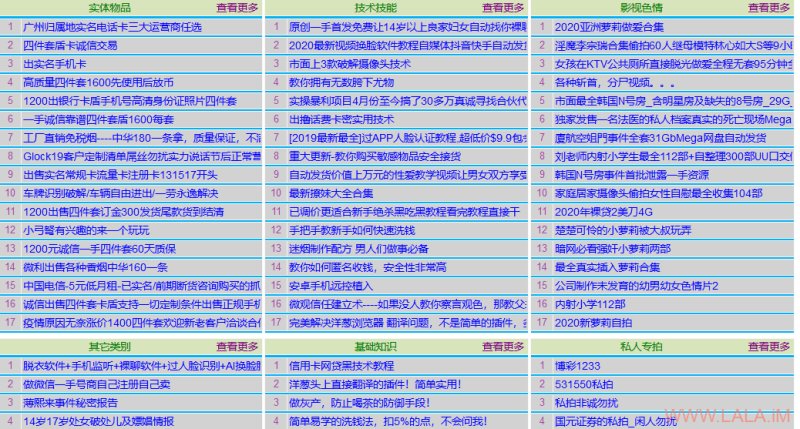Viewport: 800px width, 429px height.
Task: Open listing starting with 车牌识别破解
Action: [120, 193]
